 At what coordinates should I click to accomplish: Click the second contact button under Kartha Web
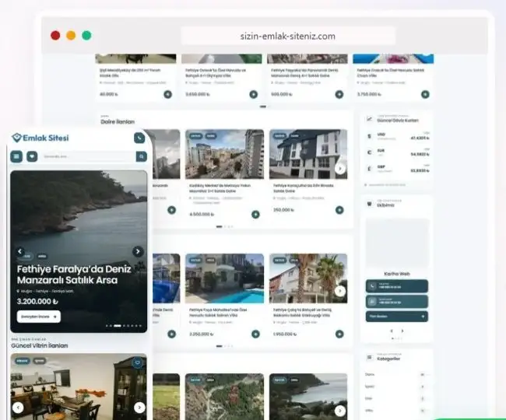point(397,302)
